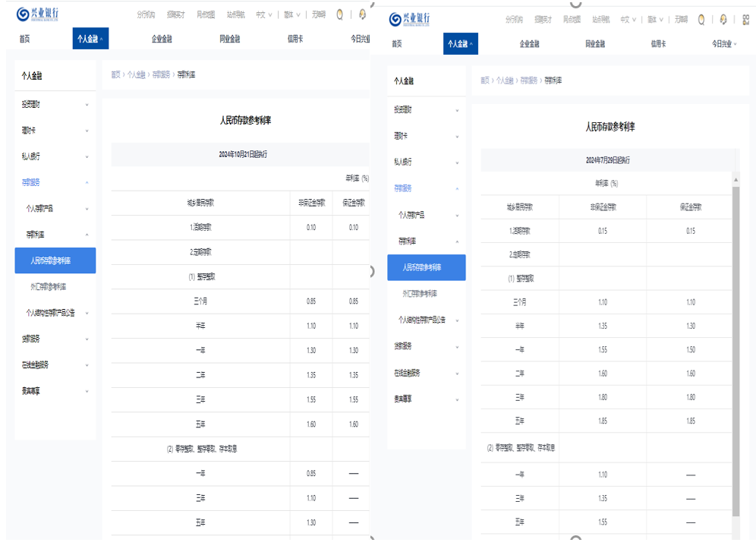Click the vertical scrollbar in the right window table
Screen dimensions: 756x552
tap(736, 352)
